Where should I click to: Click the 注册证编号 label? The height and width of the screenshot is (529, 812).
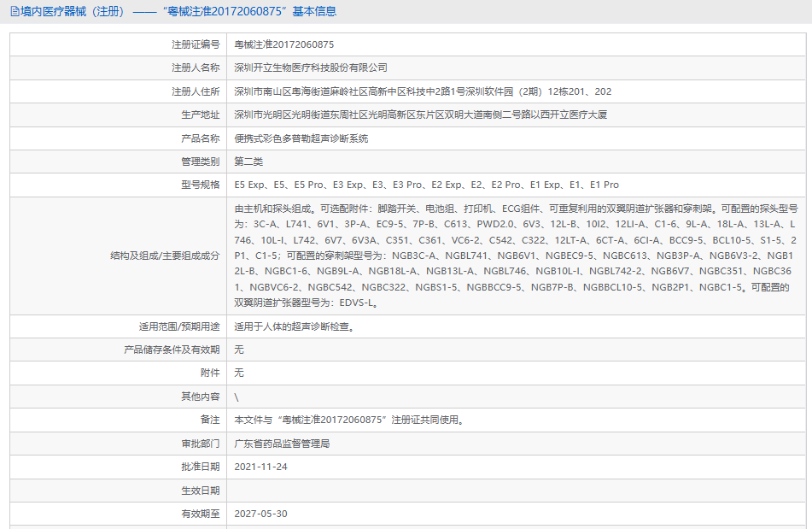(196, 44)
